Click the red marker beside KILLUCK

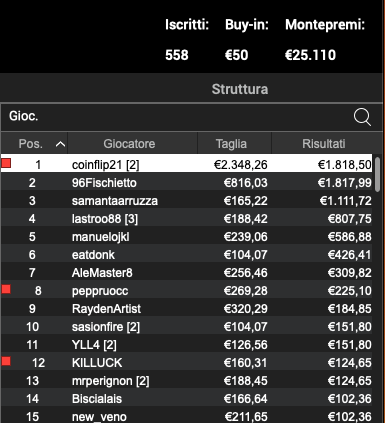pos(6,361)
